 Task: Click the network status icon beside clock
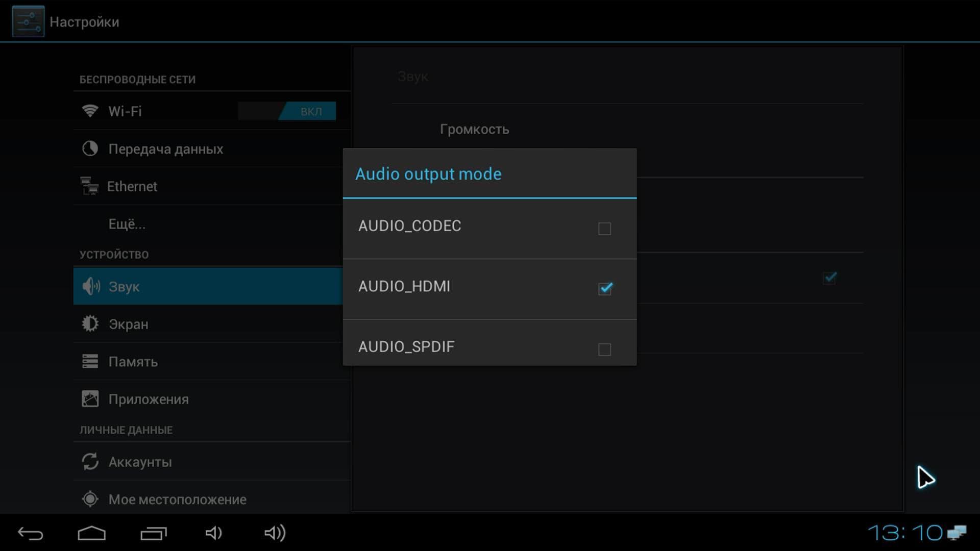[x=957, y=533]
